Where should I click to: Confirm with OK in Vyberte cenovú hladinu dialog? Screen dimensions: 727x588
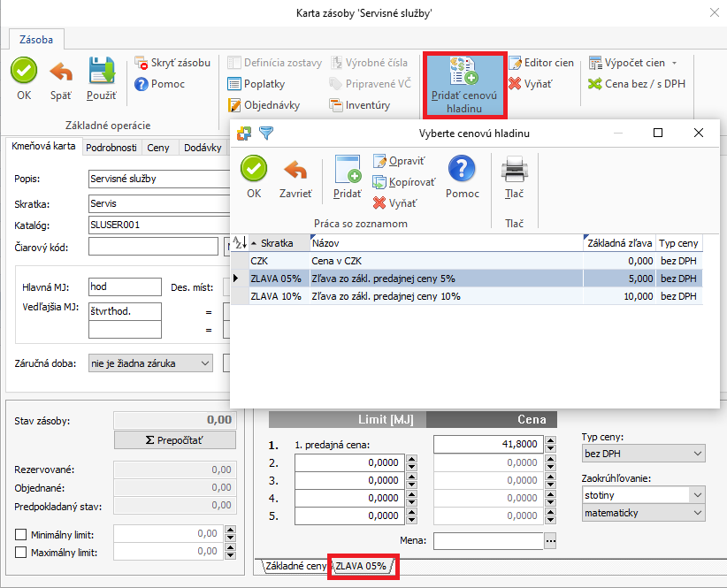pyautogui.click(x=254, y=178)
